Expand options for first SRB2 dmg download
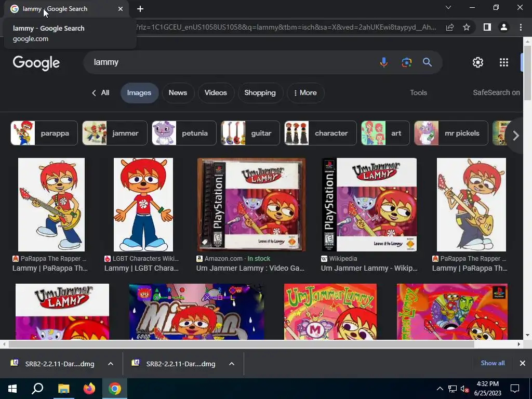Viewport: 532px width, 399px height. click(111, 364)
